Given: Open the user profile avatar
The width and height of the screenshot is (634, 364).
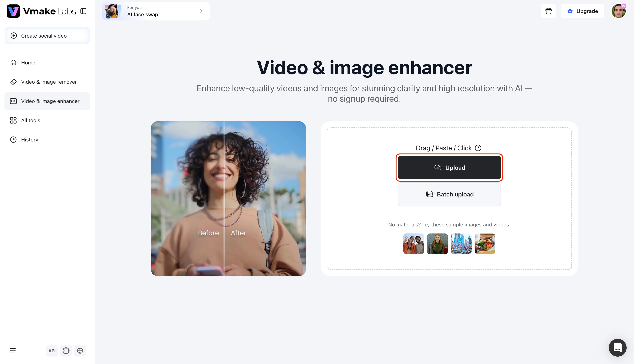Looking at the screenshot, I should coord(618,11).
